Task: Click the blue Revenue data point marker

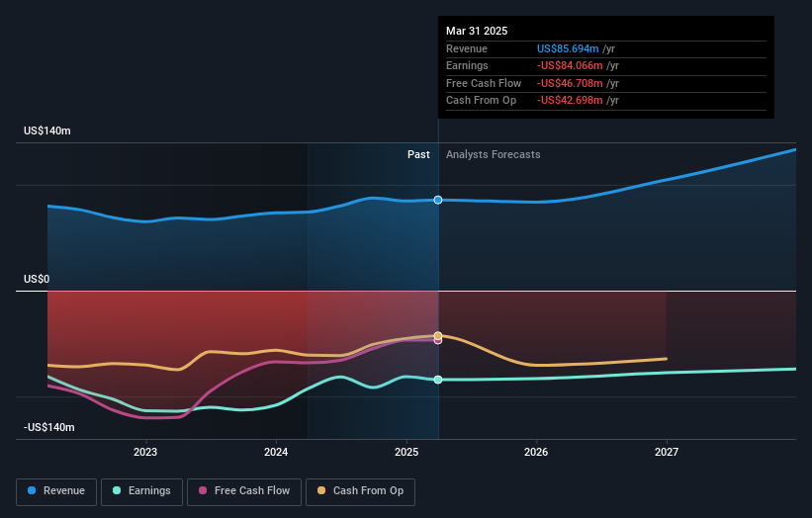Action: tap(438, 200)
